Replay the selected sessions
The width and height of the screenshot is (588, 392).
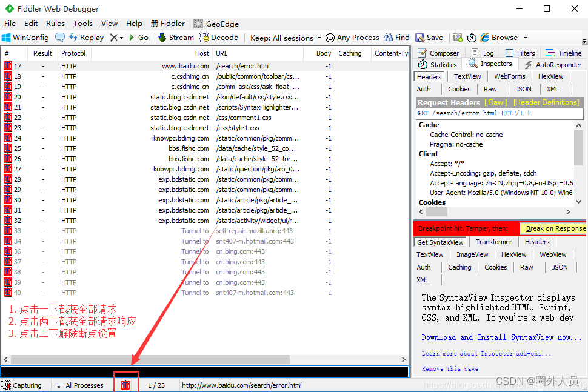click(x=87, y=38)
